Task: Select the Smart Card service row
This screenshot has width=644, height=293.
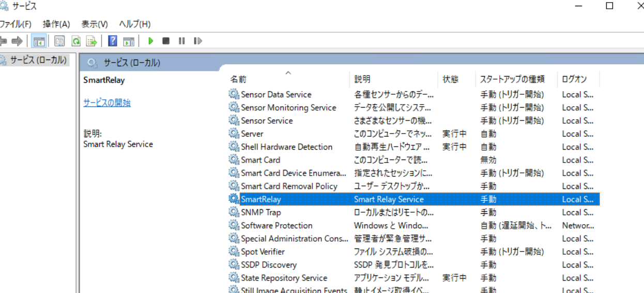Action: pos(260,160)
